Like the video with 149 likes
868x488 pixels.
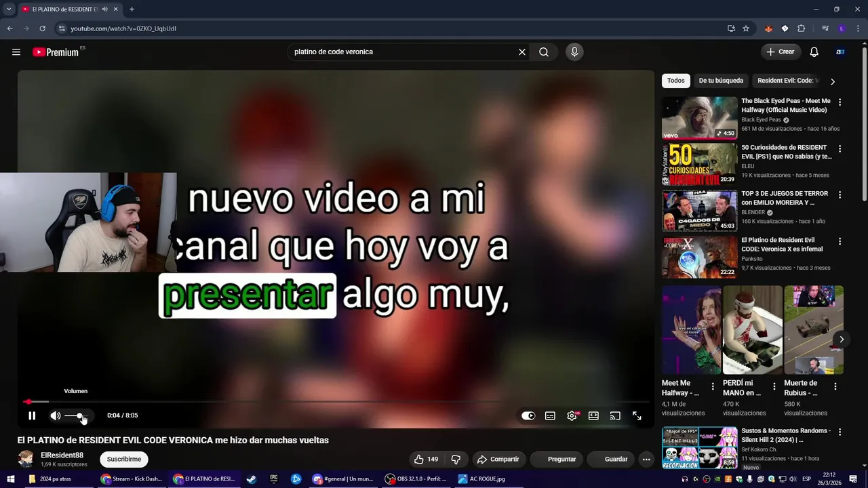coord(426,459)
